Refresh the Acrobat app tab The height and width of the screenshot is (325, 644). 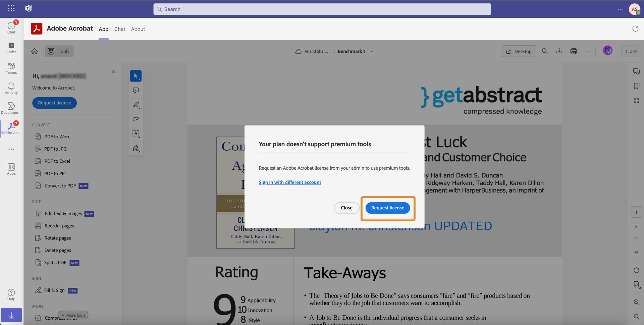pos(635,29)
